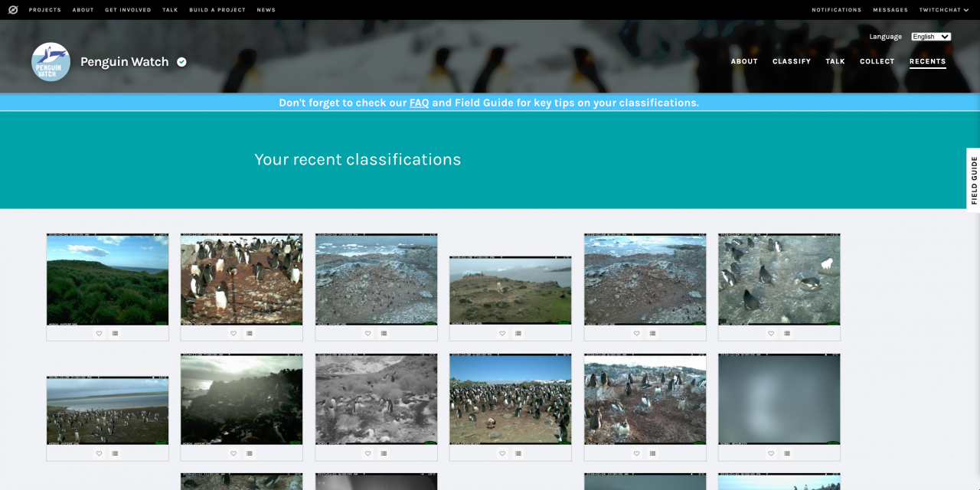Click the verified checkmark badge beside Penguin Watch
980x490 pixels.
[181, 62]
